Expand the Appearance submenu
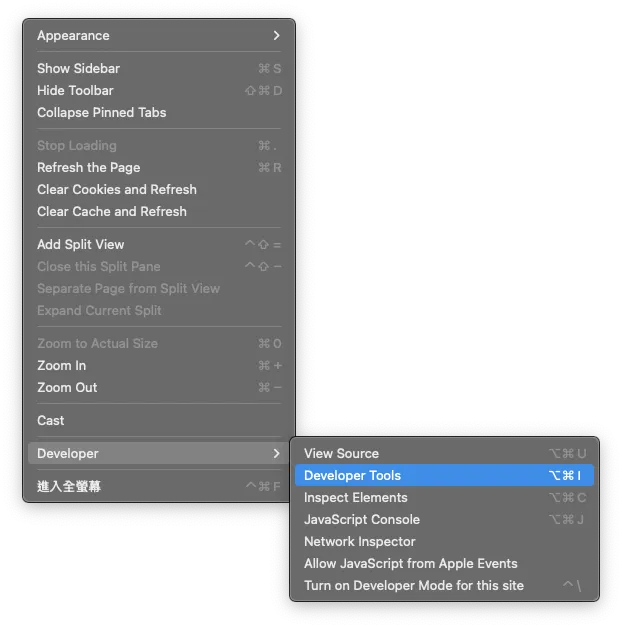The image size is (622, 628). 159,36
